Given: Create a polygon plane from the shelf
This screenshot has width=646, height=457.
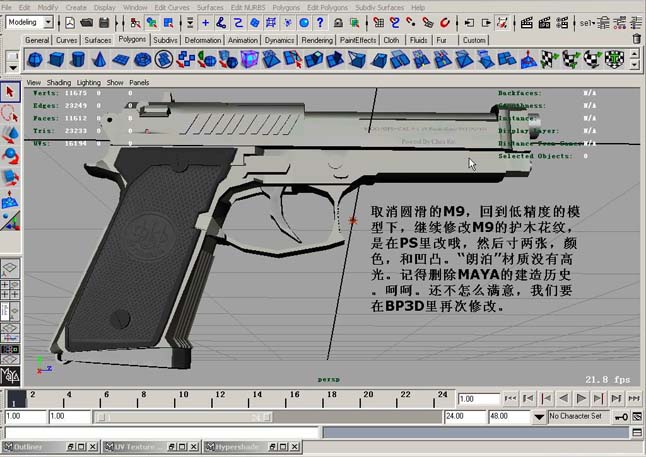Looking at the screenshot, I should (x=120, y=60).
